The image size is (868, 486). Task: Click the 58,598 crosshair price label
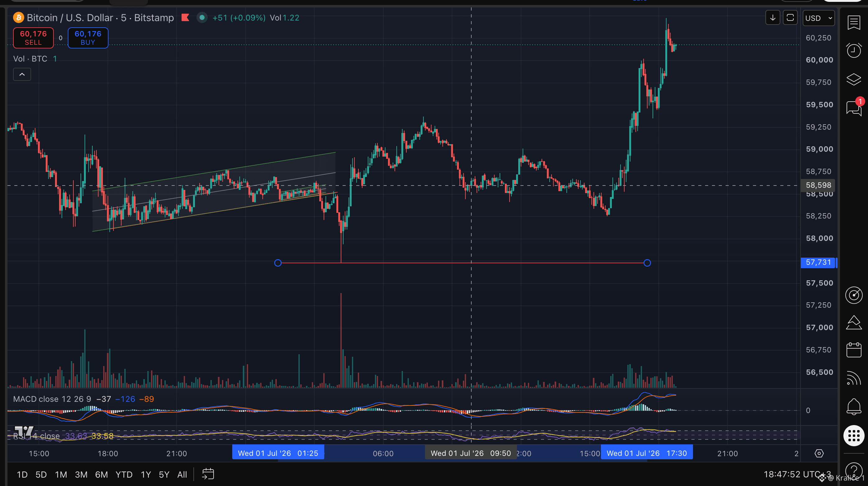tap(818, 185)
